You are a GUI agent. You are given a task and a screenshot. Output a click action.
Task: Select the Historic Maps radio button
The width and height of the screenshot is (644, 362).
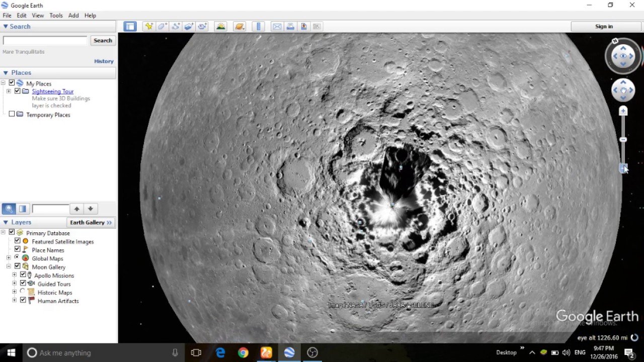pyautogui.click(x=23, y=292)
